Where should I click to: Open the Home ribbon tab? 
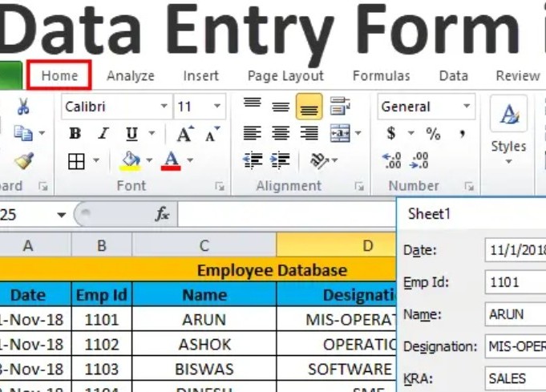tap(59, 75)
